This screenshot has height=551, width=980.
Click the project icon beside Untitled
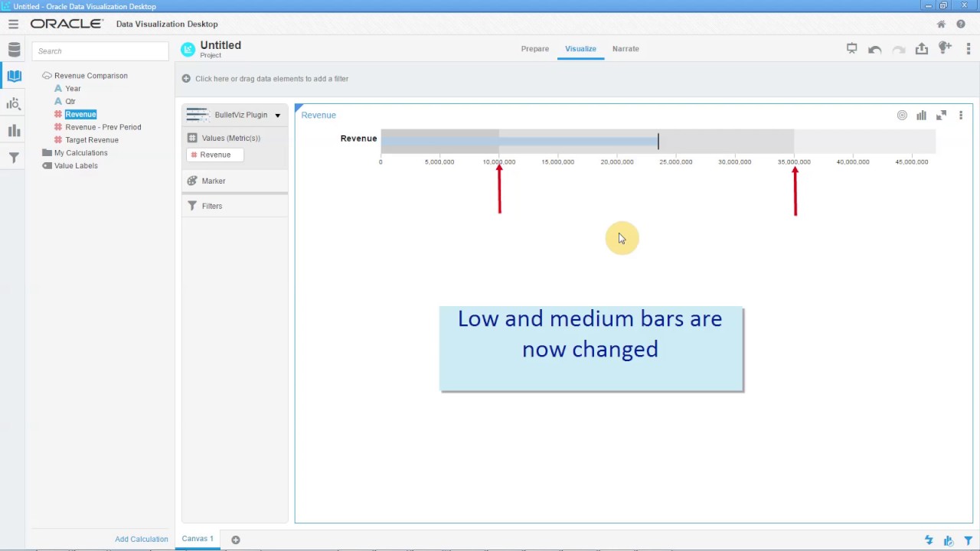coord(188,50)
